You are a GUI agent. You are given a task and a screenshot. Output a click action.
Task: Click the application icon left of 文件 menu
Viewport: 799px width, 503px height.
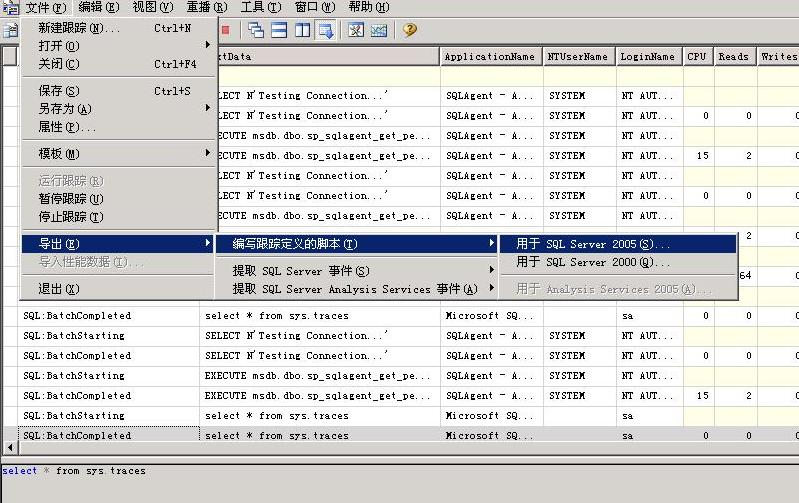click(10, 7)
